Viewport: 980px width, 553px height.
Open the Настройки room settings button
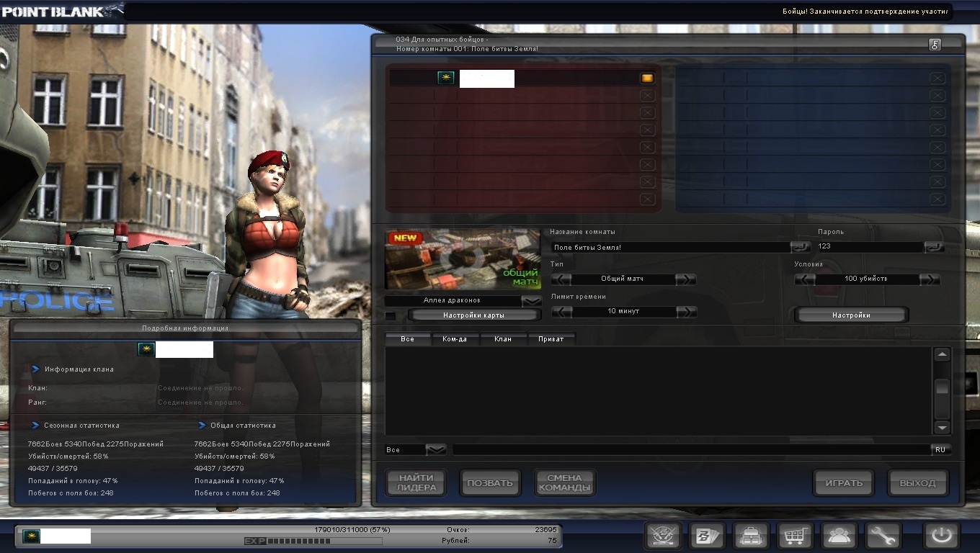click(851, 315)
